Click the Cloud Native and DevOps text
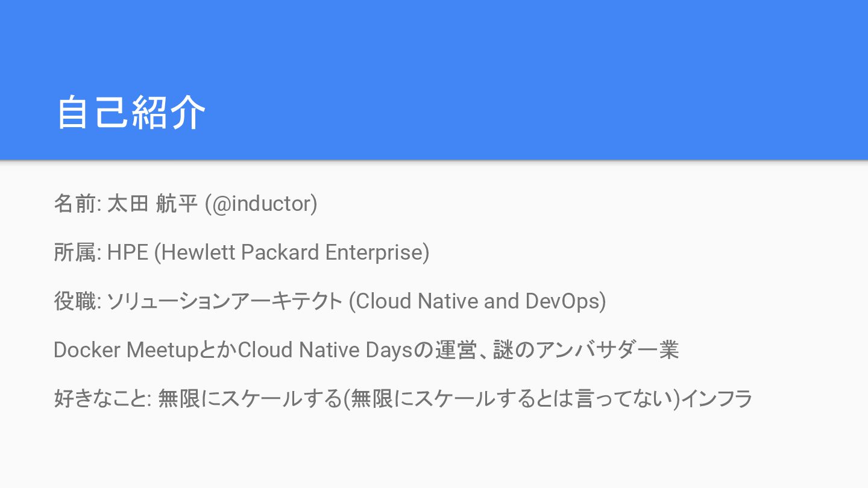 (477, 301)
